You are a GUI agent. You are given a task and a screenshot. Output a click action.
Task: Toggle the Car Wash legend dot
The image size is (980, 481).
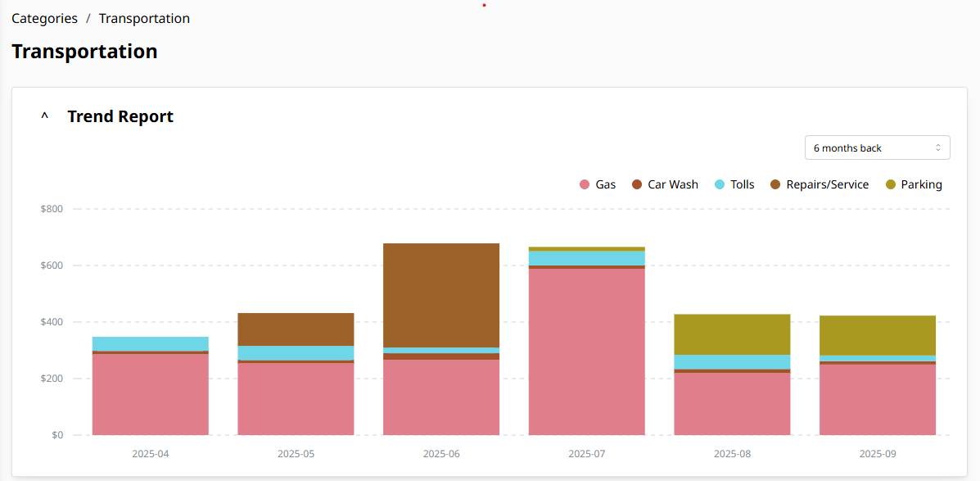tap(637, 184)
